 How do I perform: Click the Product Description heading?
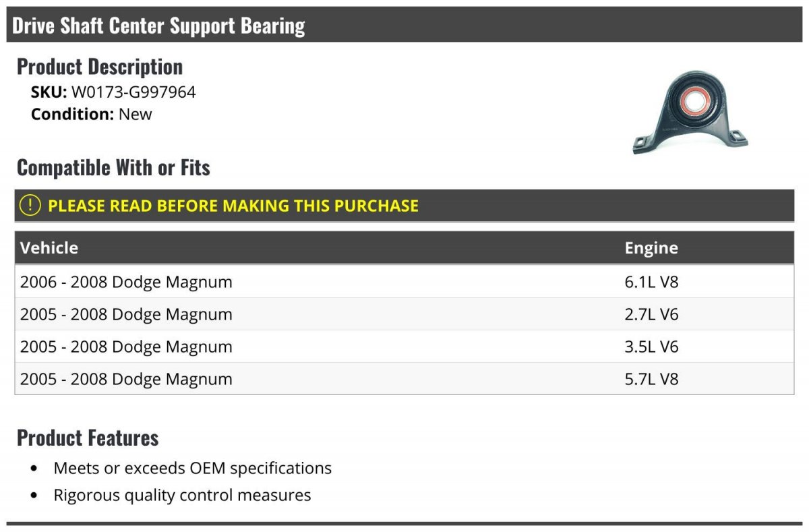click(x=100, y=67)
